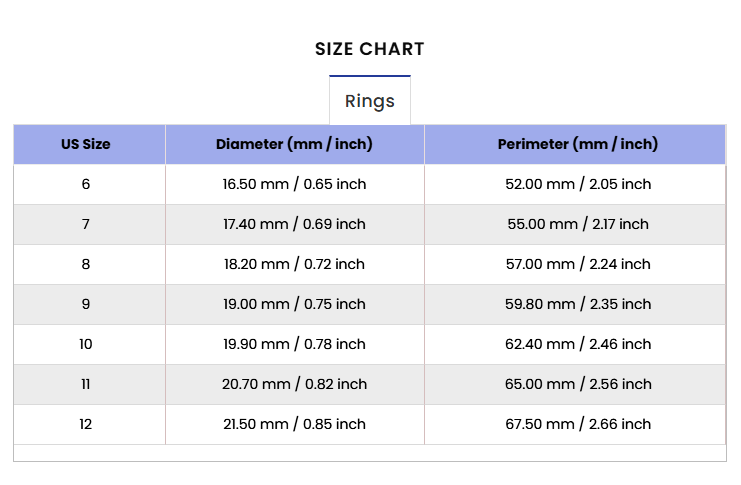
Task: Select US size 12 cell
Action: click(x=86, y=424)
